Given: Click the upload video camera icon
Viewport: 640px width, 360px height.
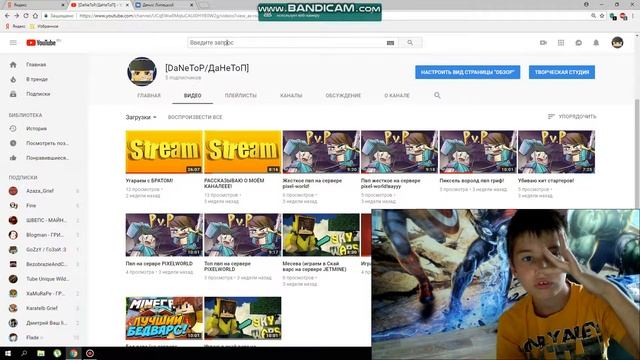Looking at the screenshot, I should 543,42.
